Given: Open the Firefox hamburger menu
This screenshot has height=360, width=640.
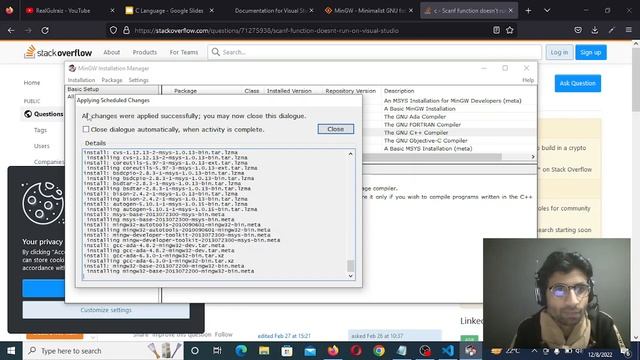Looking at the screenshot, I should [x=629, y=30].
